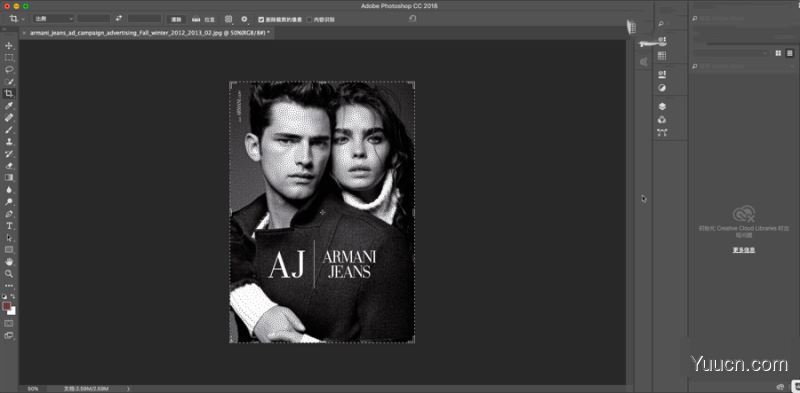Select the Lasso tool
Image resolution: width=800 pixels, height=393 pixels.
click(x=9, y=69)
